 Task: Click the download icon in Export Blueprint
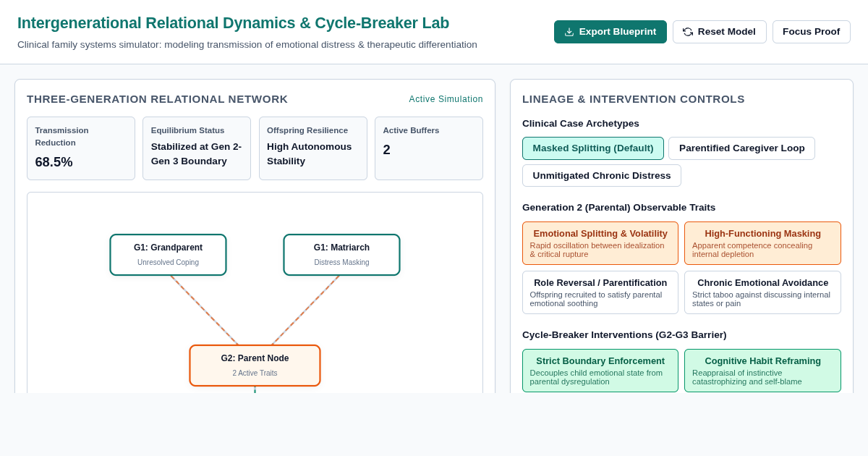tap(569, 32)
